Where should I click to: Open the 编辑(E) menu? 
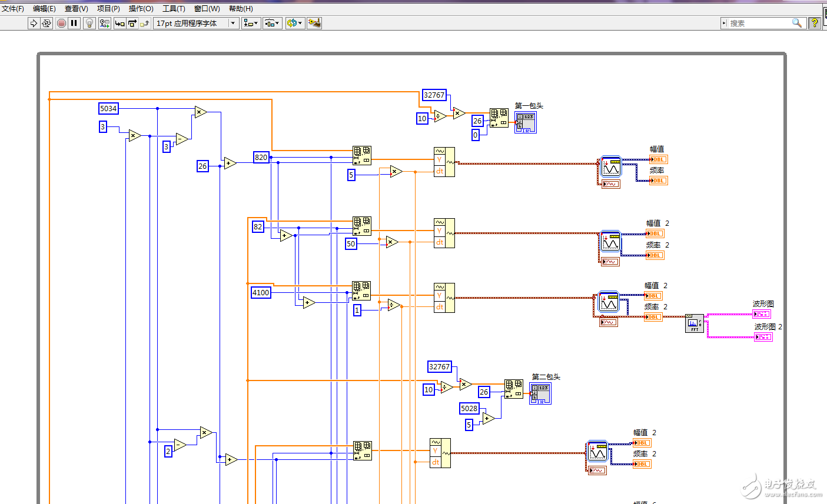[x=44, y=8]
